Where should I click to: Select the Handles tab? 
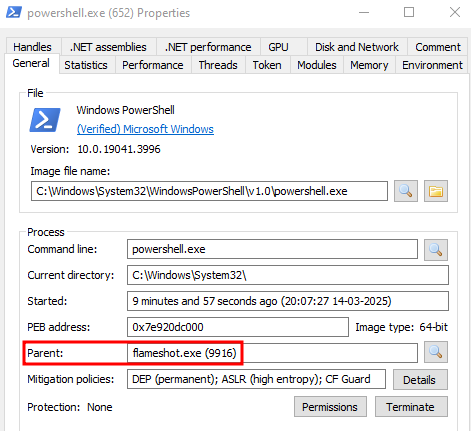click(x=32, y=47)
